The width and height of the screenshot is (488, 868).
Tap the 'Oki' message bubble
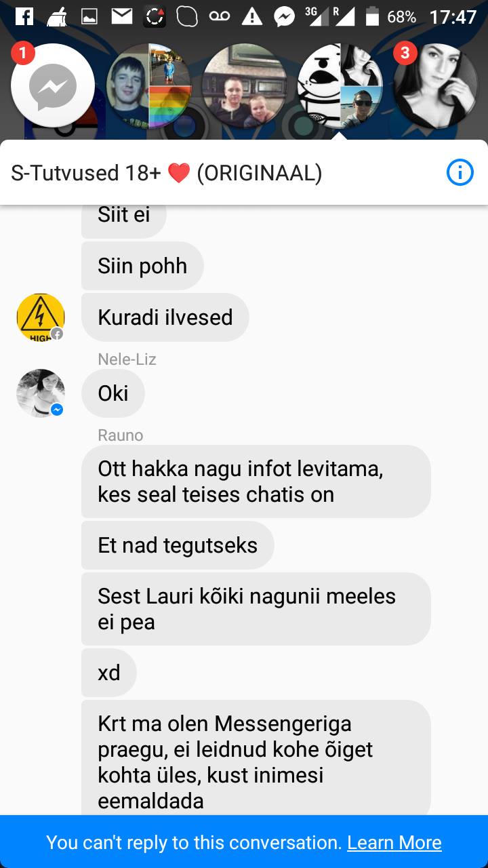[113, 393]
